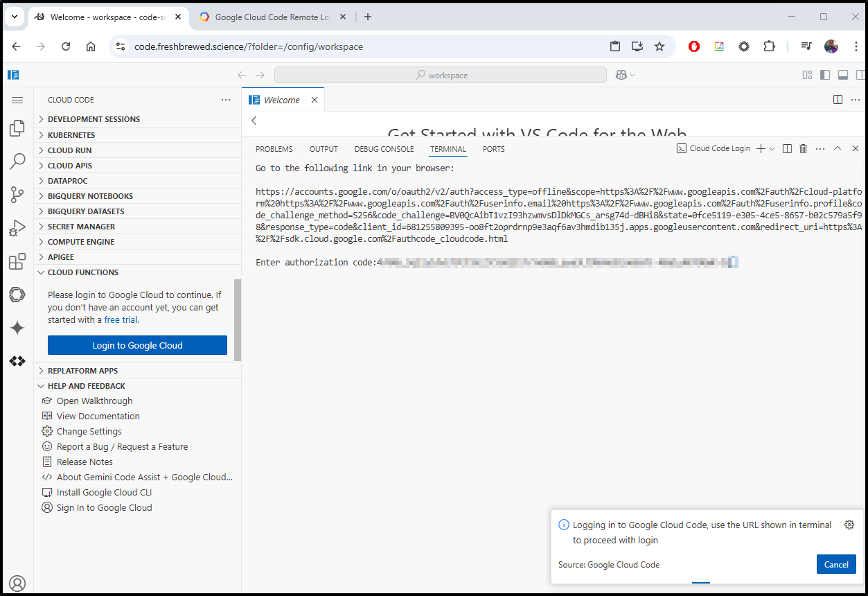Click the back chevron on Welcome page
The height and width of the screenshot is (596, 868).
pos(254,121)
